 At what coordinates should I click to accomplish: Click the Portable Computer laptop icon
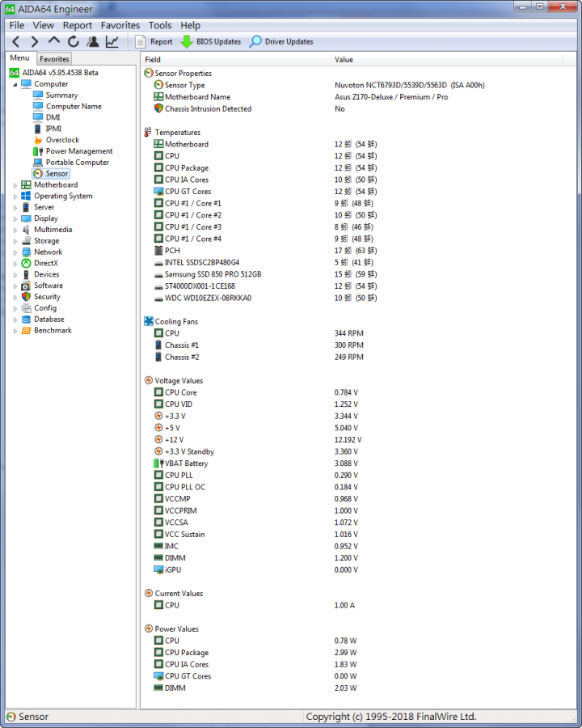coord(38,163)
